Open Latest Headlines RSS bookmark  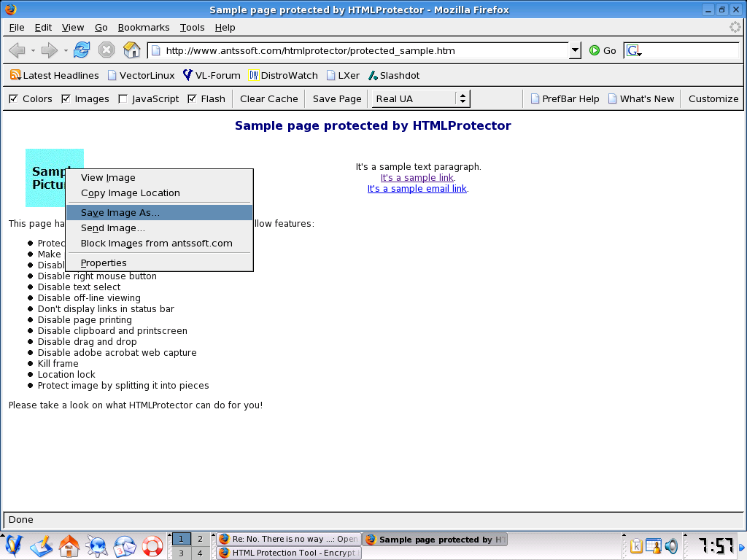54,75
